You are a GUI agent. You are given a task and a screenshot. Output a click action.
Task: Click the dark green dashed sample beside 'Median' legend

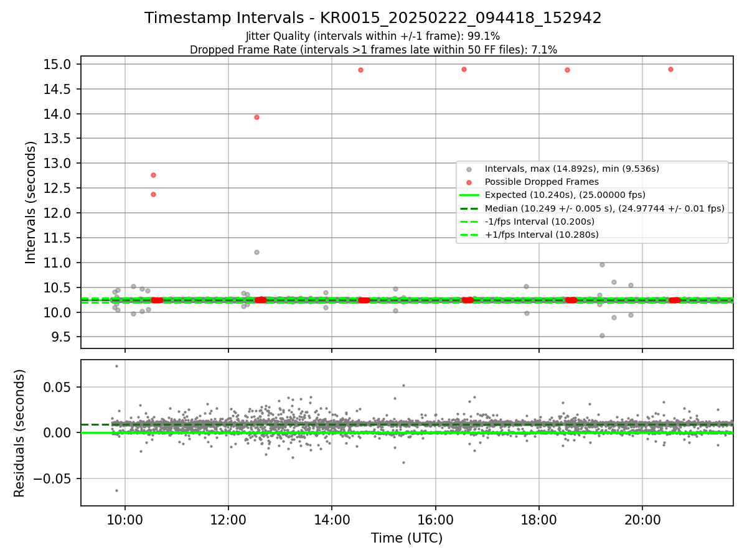pyautogui.click(x=469, y=208)
